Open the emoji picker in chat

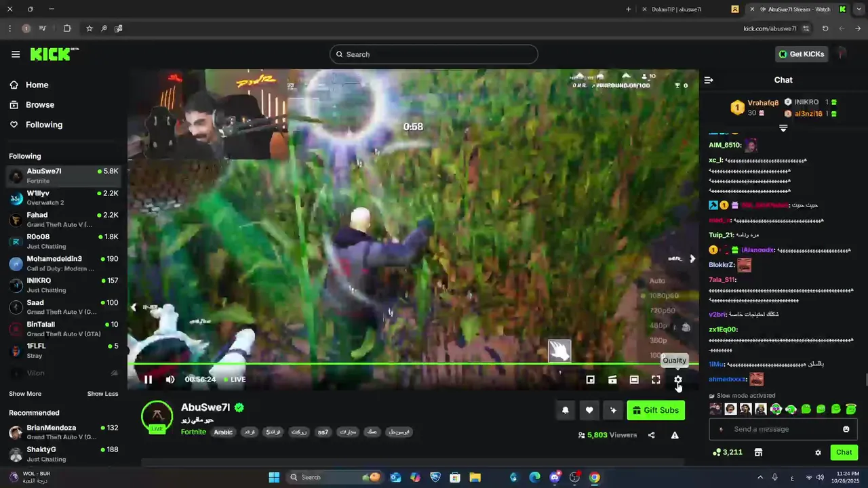pyautogui.click(x=846, y=429)
